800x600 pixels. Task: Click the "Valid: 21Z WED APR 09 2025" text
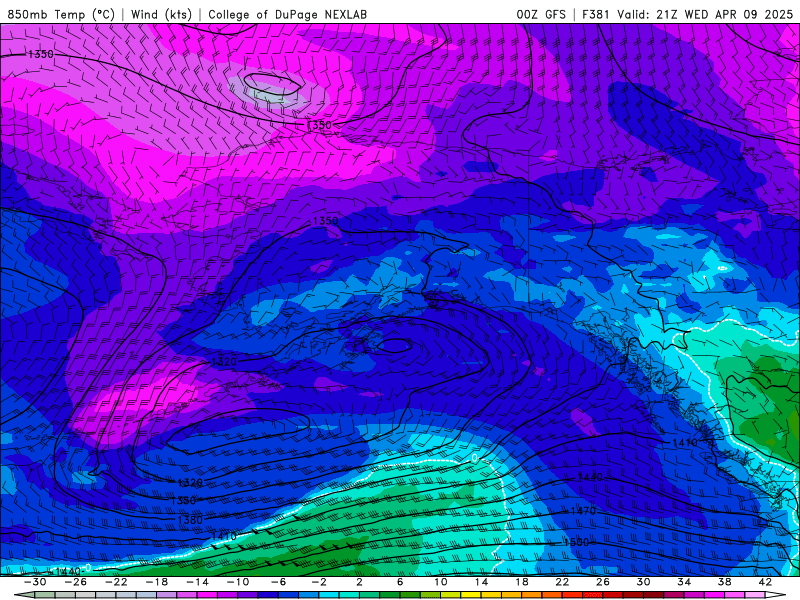705,14
